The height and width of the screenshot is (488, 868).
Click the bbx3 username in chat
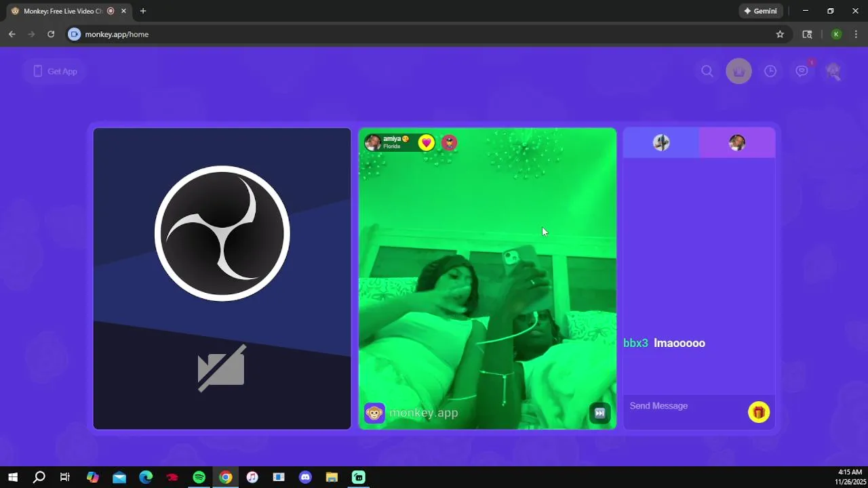635,343
